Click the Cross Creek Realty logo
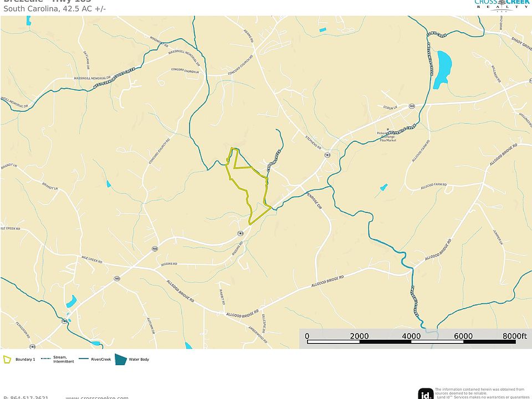 coord(503,5)
